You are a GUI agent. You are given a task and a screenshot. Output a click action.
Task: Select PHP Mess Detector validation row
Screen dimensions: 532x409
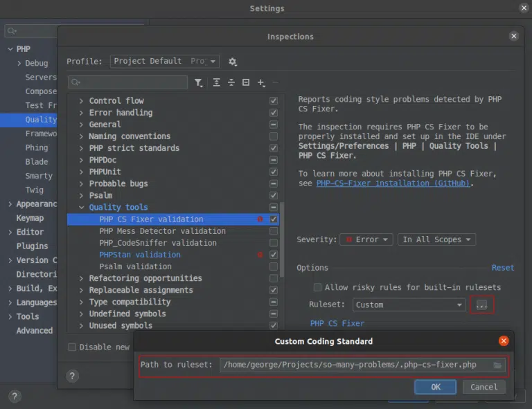pos(173,230)
